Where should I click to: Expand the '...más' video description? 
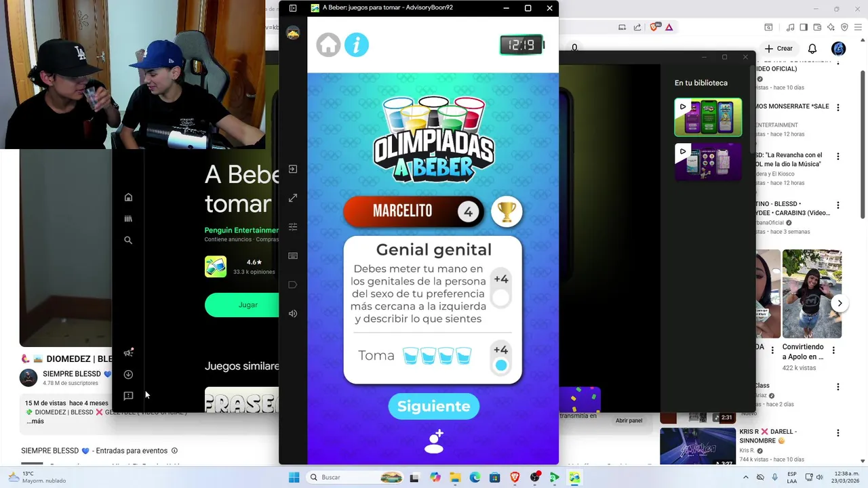[35, 421]
